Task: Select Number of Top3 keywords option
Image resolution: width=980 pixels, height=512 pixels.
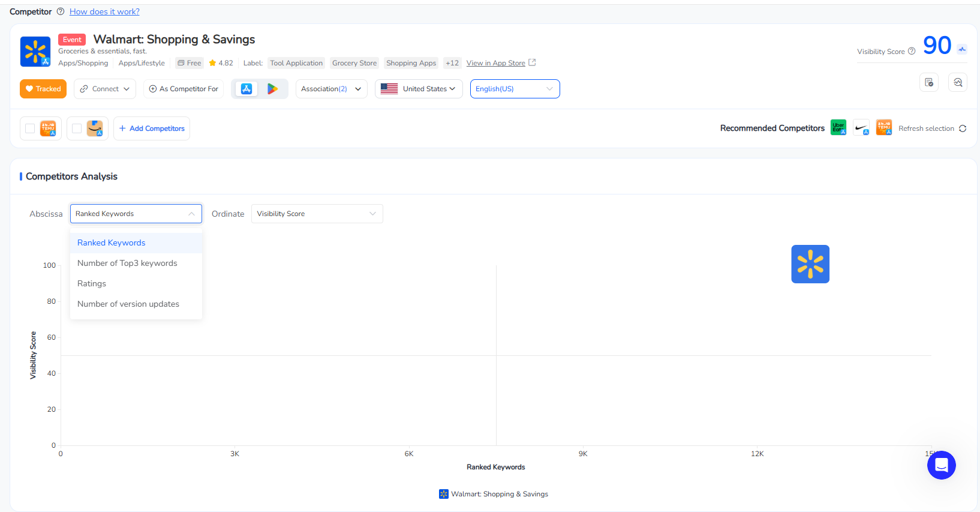Action: pos(127,263)
